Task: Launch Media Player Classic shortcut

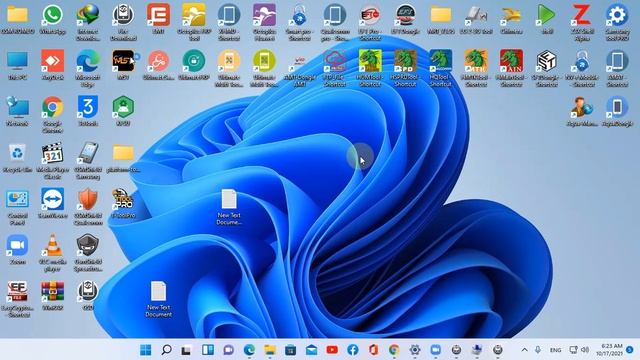Action: [x=53, y=153]
